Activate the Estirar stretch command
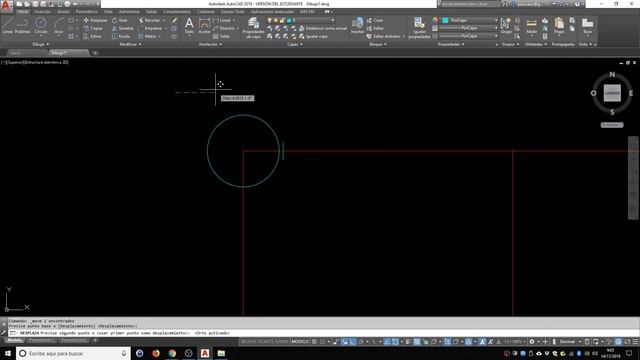The width and height of the screenshot is (640, 360). [93, 36]
